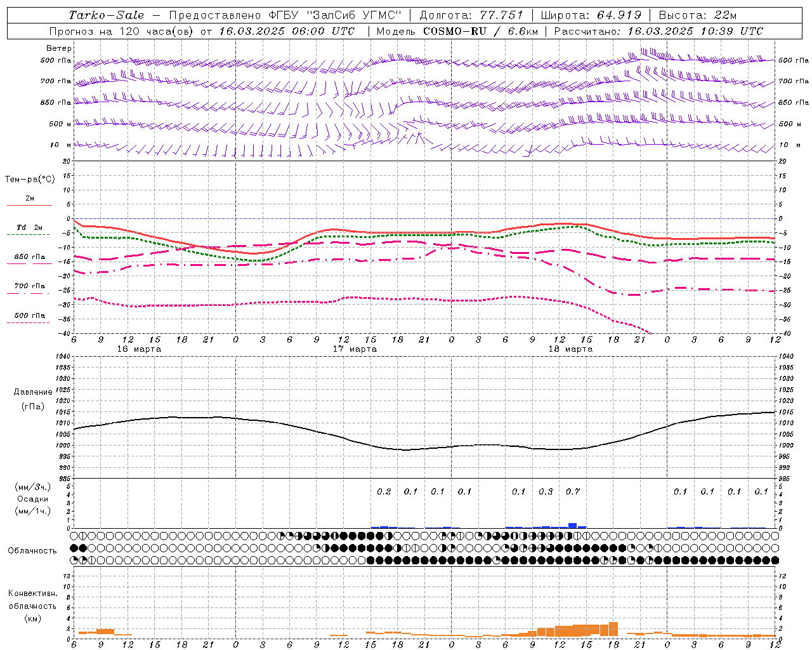Click the 0.3 precipitation value
812x650 pixels.
(546, 491)
